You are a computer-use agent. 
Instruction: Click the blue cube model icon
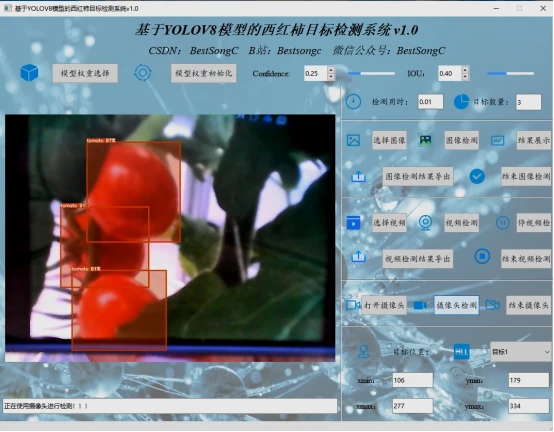click(x=29, y=73)
